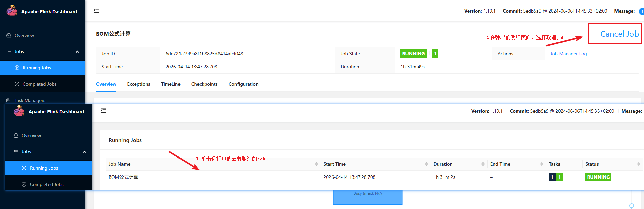Image resolution: width=644 pixels, height=209 pixels.
Task: Click the Tasks column header
Action: (x=554, y=164)
